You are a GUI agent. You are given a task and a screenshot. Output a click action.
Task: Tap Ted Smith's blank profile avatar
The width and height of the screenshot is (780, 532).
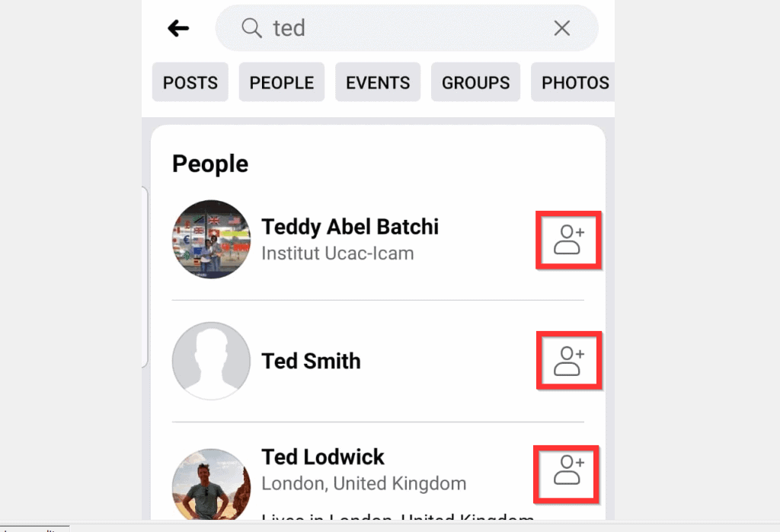click(211, 360)
